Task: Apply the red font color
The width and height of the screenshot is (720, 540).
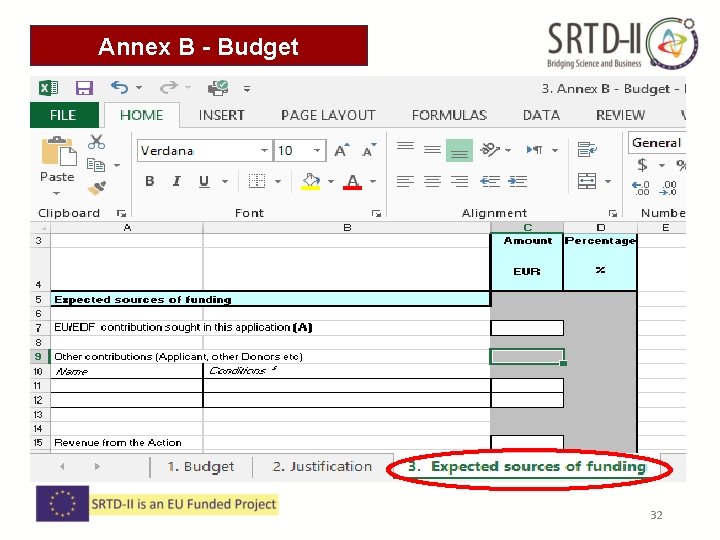Action: coord(352,181)
